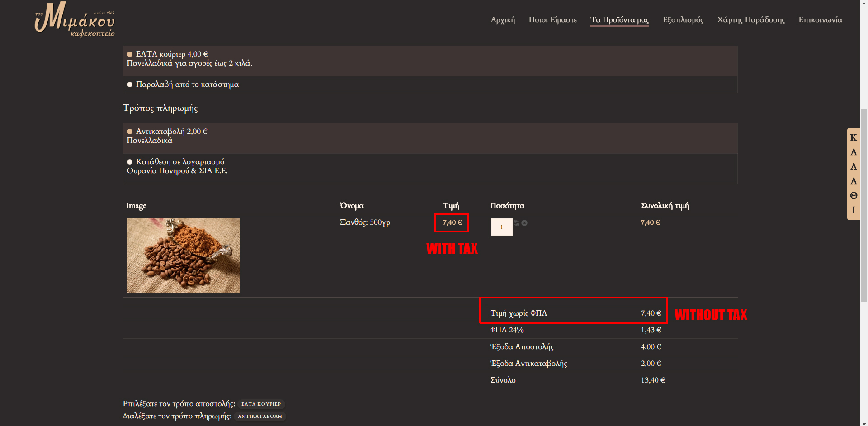Update the cart quantity with refresh icon
Image resolution: width=868 pixels, height=426 pixels.
pos(516,223)
